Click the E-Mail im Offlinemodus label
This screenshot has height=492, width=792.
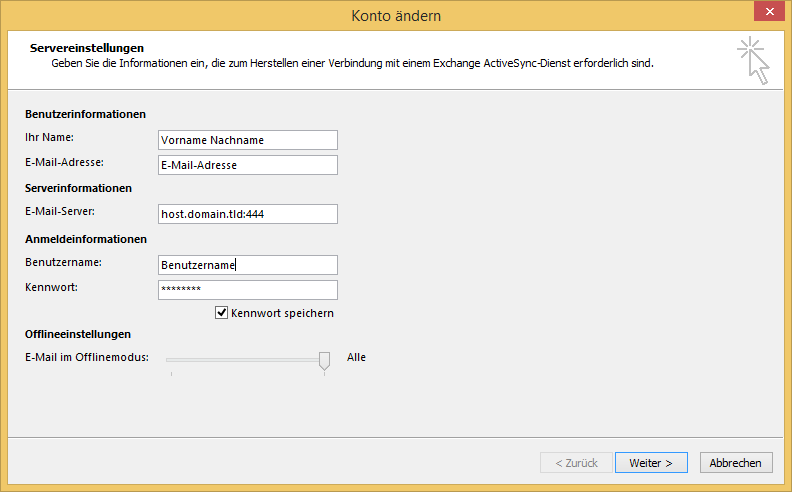(x=87, y=358)
